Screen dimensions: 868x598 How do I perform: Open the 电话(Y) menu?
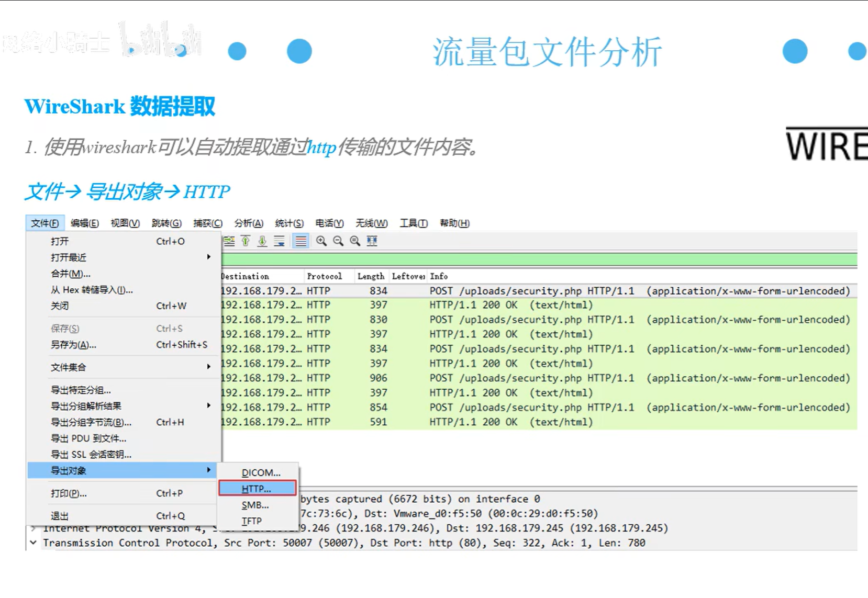click(329, 223)
